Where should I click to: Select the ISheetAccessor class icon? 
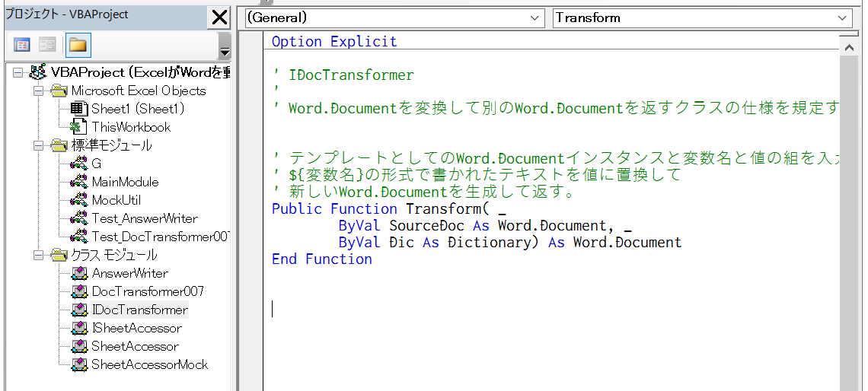coord(80,328)
